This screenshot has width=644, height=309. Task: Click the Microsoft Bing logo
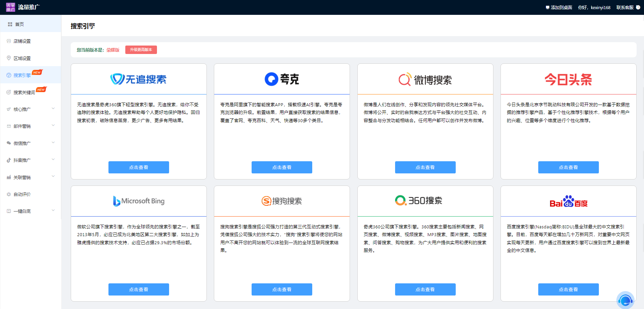(139, 201)
